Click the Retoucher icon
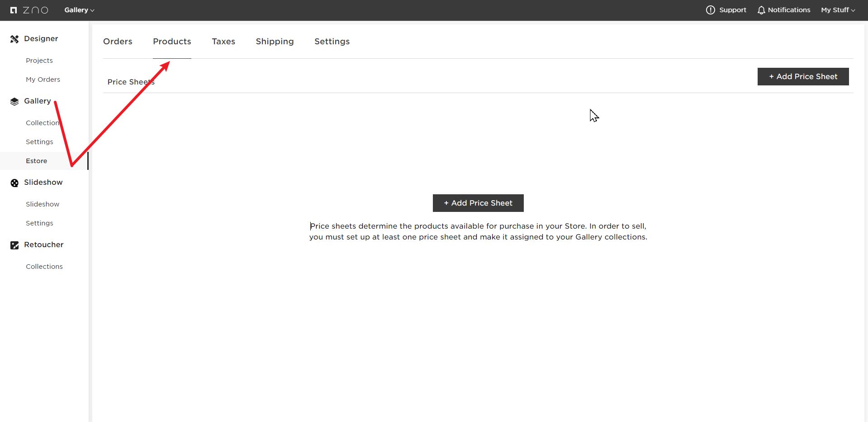 click(x=14, y=245)
